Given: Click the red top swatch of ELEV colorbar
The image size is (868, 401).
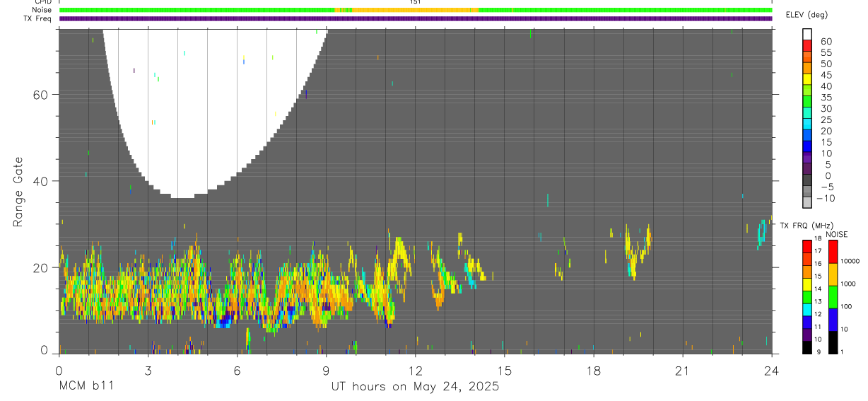Looking at the screenshot, I should (x=807, y=45).
